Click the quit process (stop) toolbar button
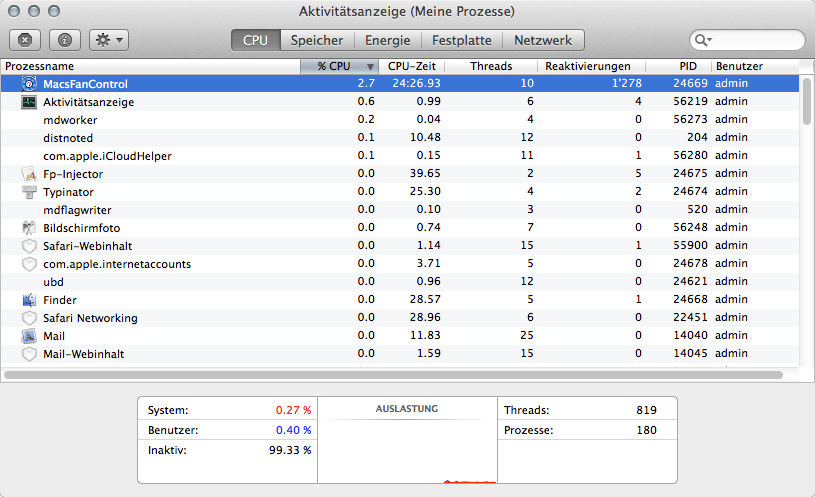815x497 pixels. [25, 40]
